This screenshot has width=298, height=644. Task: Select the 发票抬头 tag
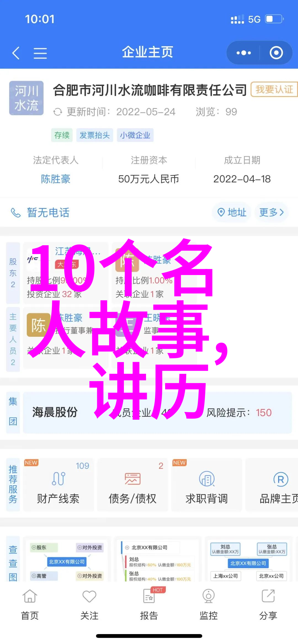(x=95, y=135)
